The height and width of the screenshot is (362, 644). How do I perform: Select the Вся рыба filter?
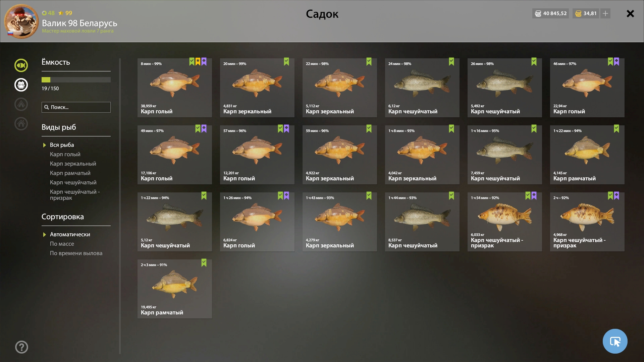62,145
